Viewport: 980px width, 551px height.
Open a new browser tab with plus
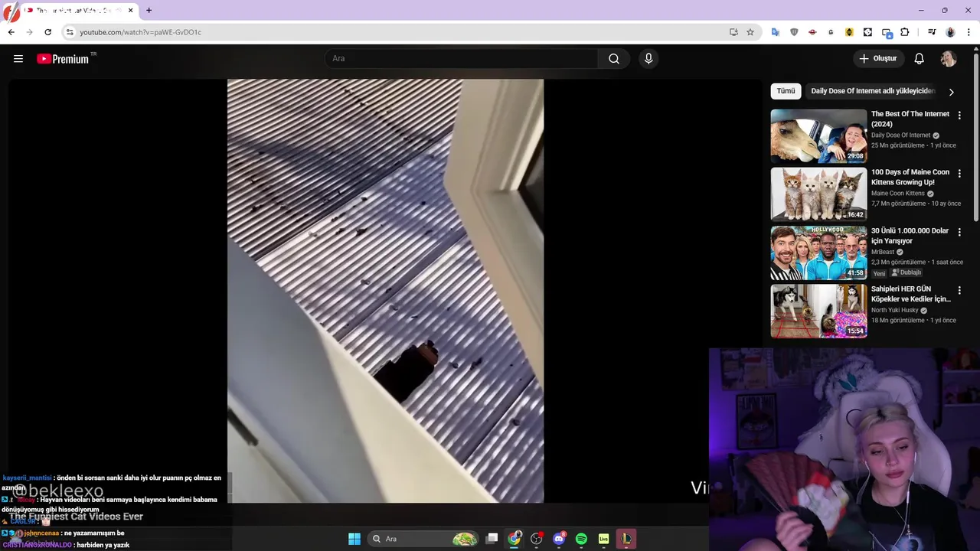click(x=149, y=11)
